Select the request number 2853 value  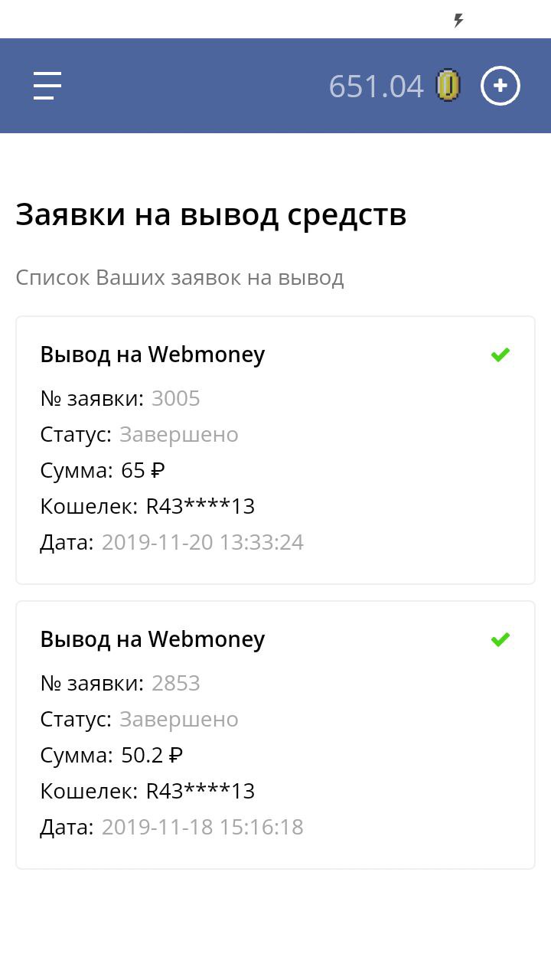pos(175,683)
